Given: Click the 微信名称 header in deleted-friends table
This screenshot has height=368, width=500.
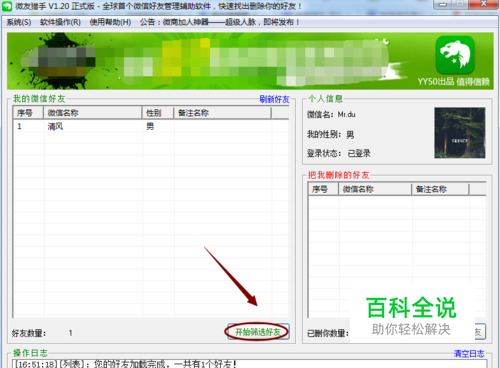Looking at the screenshot, I should pos(375,189).
